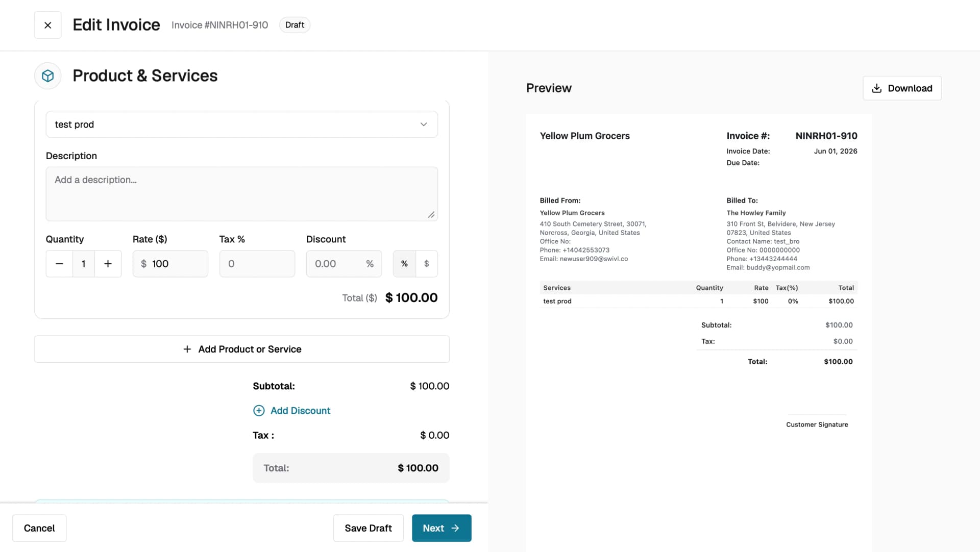Click the 'Invoice #NINRH01-910' header text
Viewport: 980px width, 552px height.
(219, 25)
